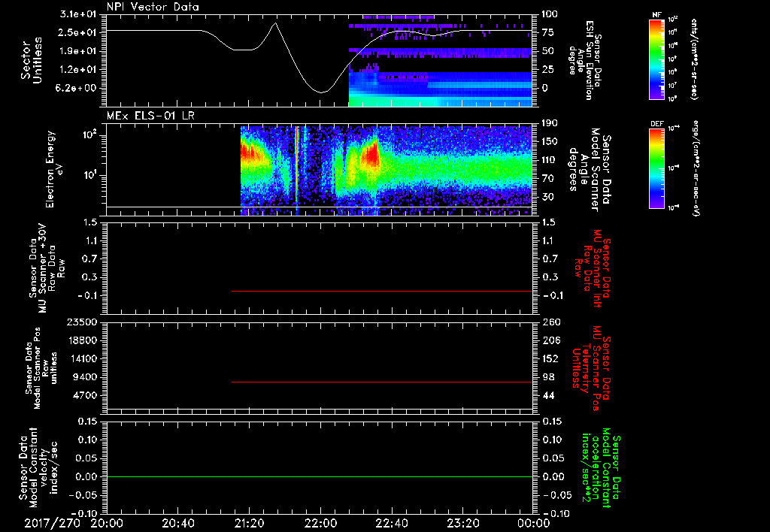This screenshot has width=770, height=532.
Task: Select the "NPI Vector Data" panel title
Action: (x=153, y=7)
